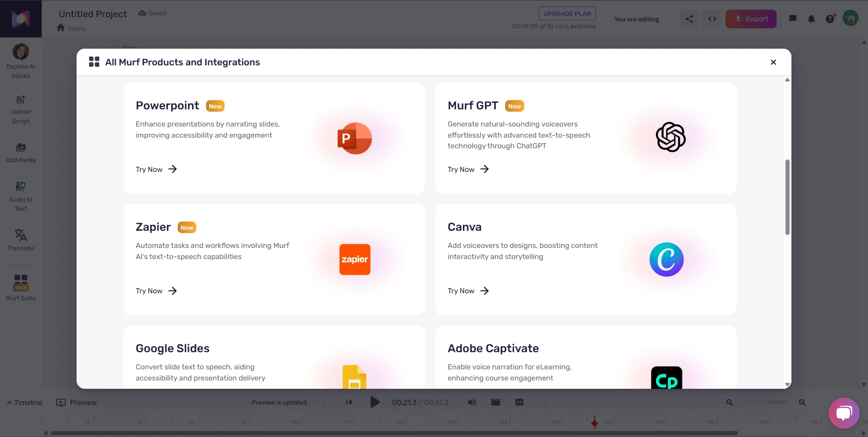
Task: Click the clapperboard icon in playback bar
Action: click(495, 402)
